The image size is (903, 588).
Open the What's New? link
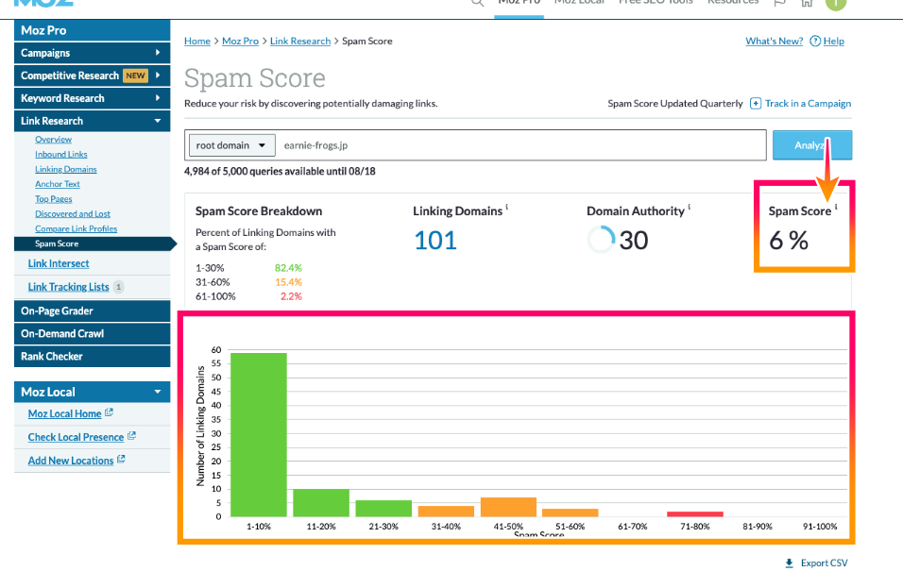point(774,41)
